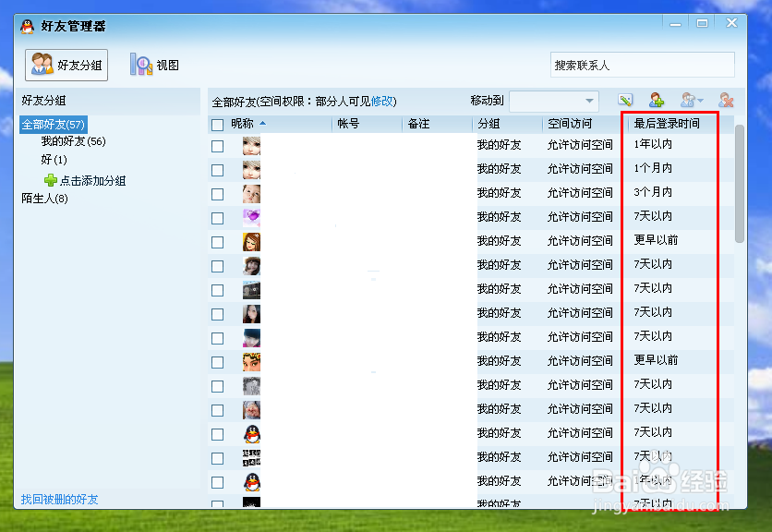Screen dimensions: 772x532
Task: Tick checkbox beside the cartoon girl avatar
Action: point(217,242)
